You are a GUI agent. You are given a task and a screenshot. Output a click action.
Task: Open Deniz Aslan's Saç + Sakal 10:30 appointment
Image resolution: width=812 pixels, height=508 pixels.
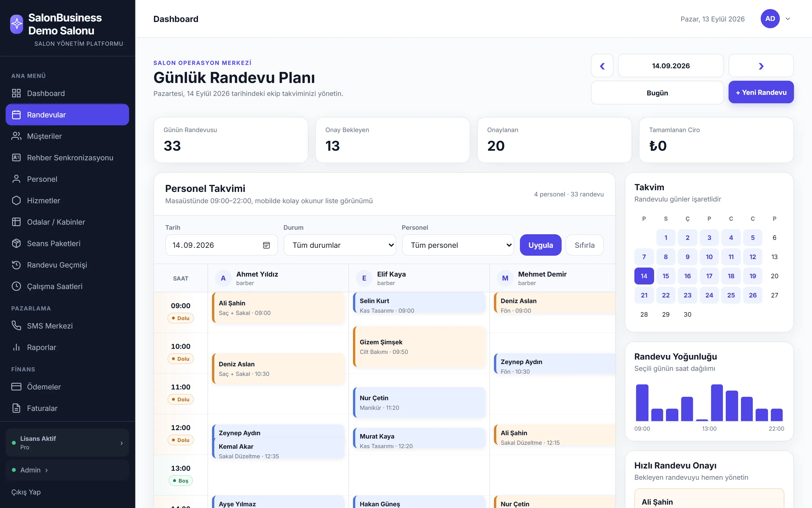(x=278, y=369)
